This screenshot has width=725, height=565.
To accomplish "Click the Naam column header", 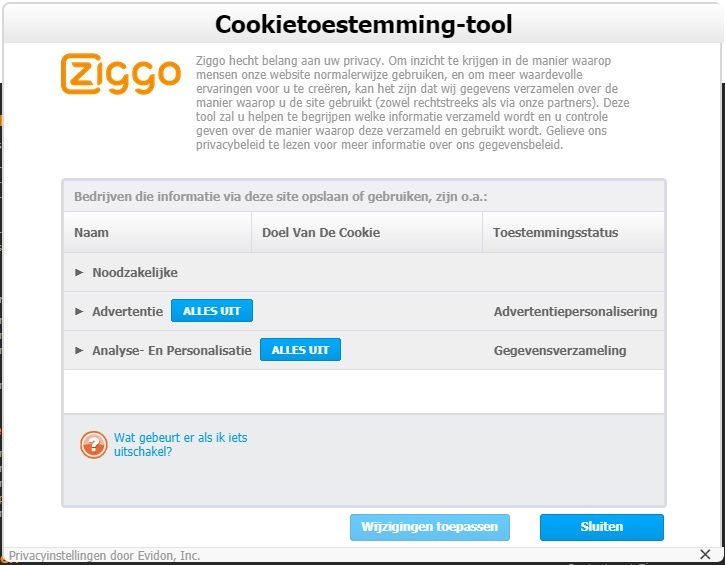I will [91, 233].
